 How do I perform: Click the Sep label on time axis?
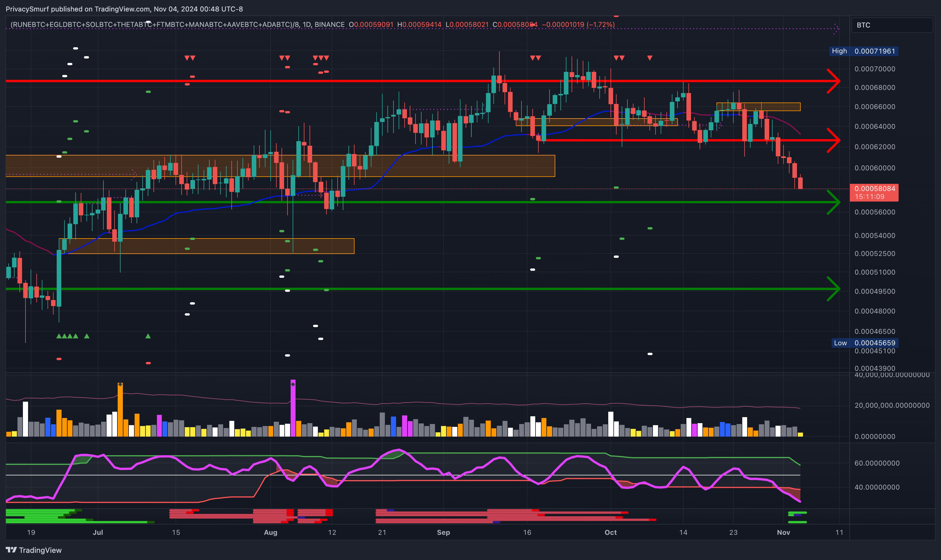click(444, 533)
